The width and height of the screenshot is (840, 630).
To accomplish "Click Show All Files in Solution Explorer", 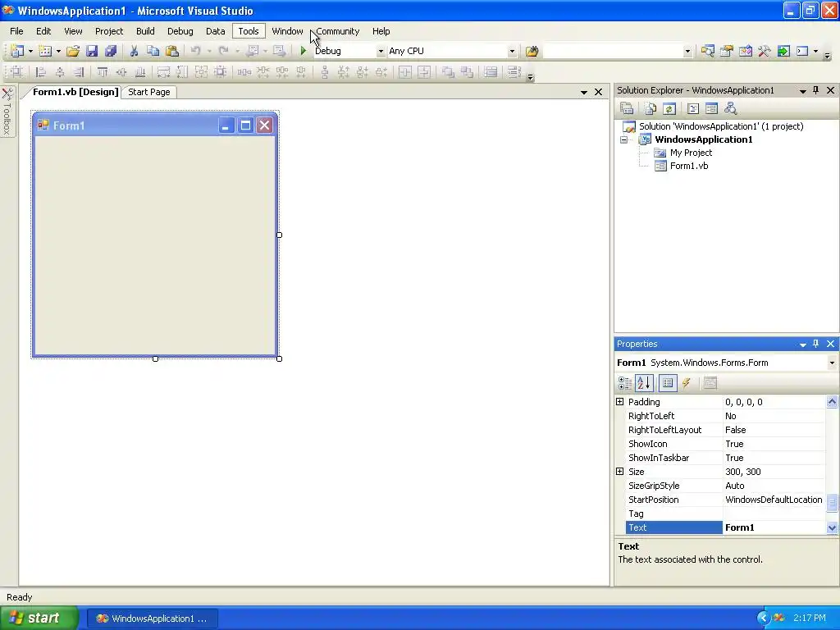I will pos(651,109).
